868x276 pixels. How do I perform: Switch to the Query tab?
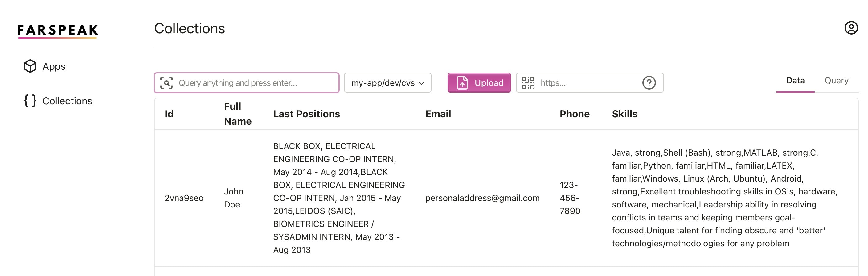[x=836, y=81]
